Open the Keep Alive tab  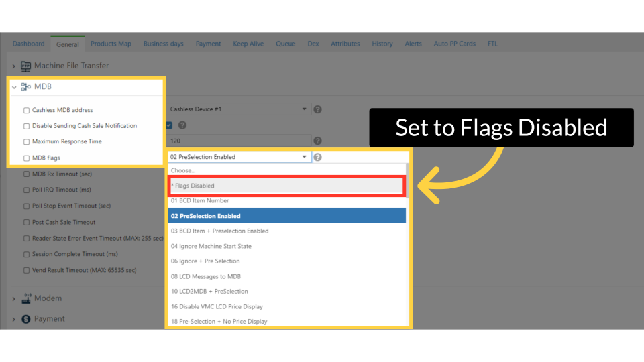[x=248, y=44]
